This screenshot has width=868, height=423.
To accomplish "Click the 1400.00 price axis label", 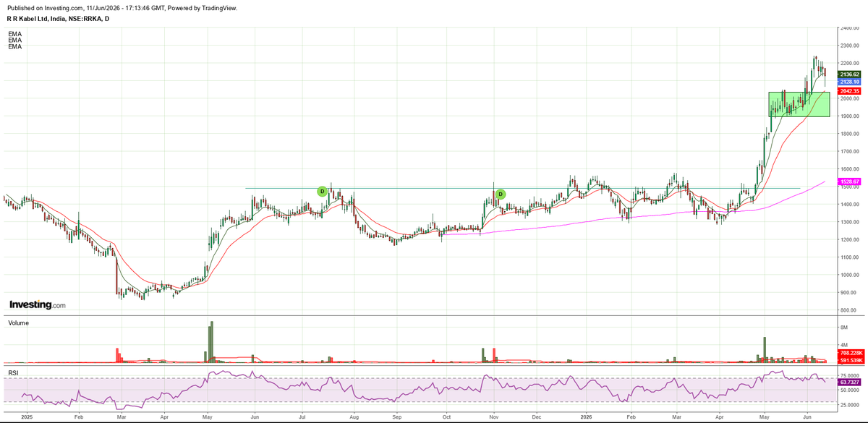I will coord(851,205).
